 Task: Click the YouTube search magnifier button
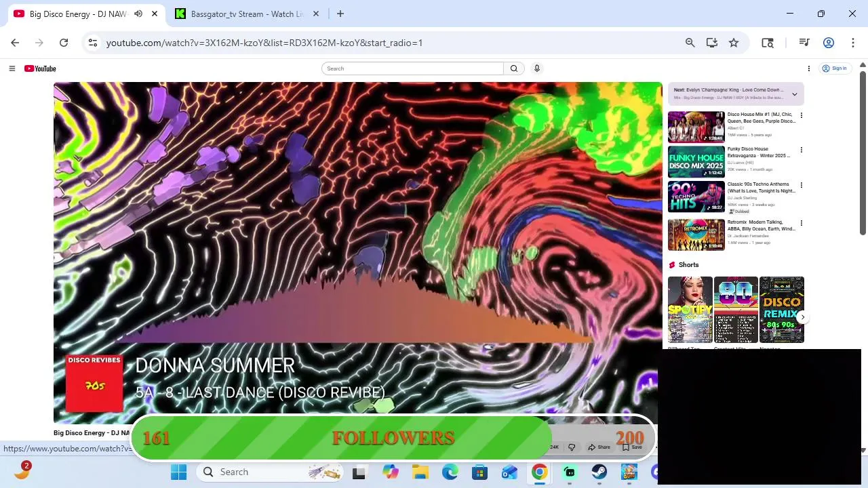click(514, 68)
